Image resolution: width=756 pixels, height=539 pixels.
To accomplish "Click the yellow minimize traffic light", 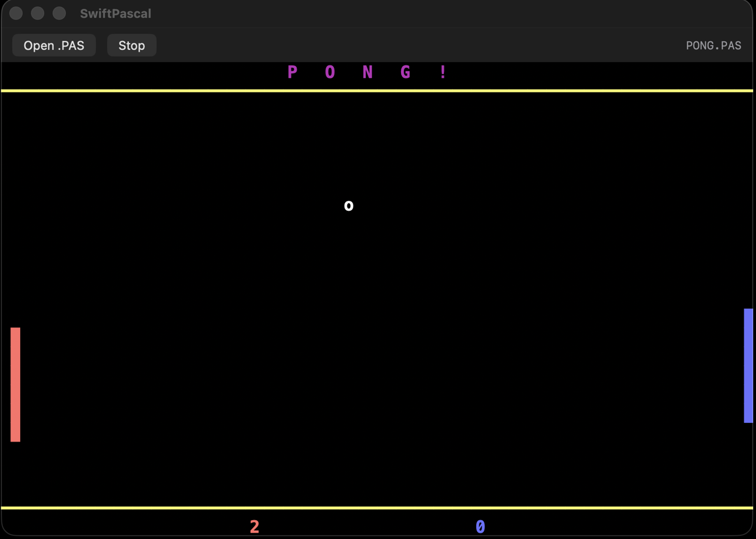I will pos(37,12).
